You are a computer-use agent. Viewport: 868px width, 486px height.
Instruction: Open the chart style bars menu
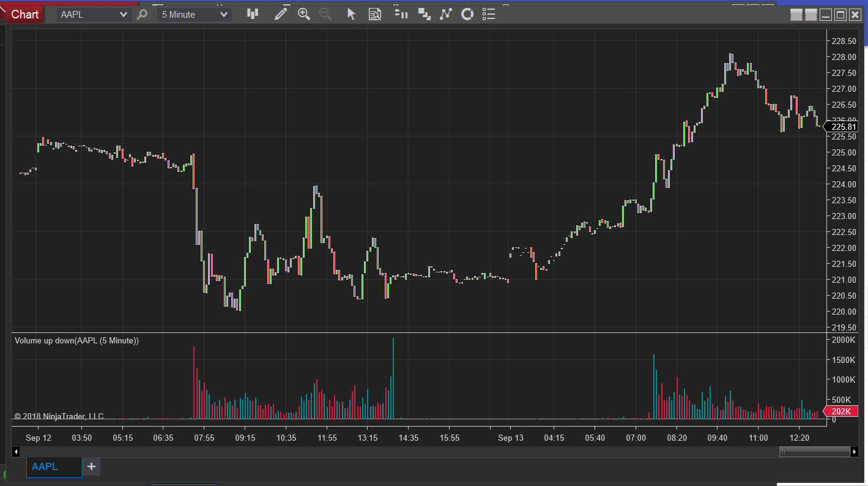pyautogui.click(x=253, y=14)
